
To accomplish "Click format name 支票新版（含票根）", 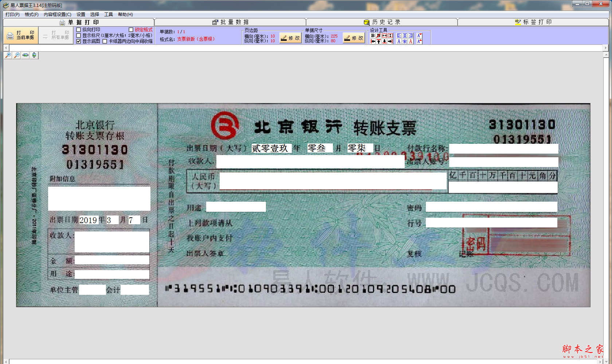I will (196, 39).
